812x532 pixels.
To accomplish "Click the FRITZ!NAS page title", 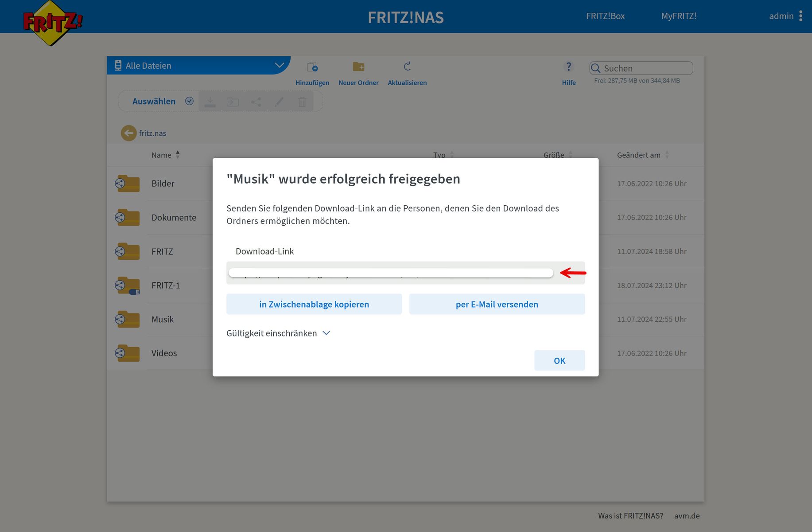I will pyautogui.click(x=406, y=17).
